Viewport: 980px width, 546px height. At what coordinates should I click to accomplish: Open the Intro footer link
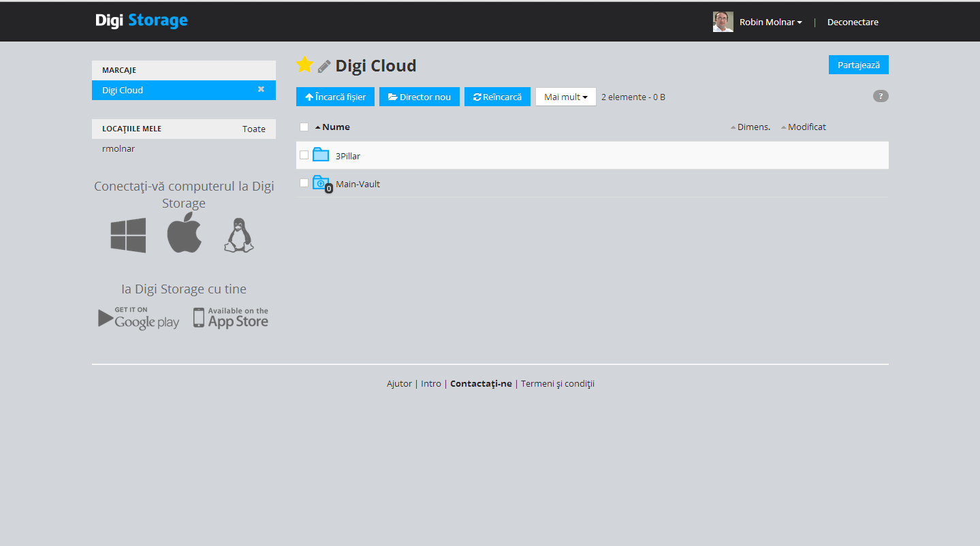pos(431,383)
